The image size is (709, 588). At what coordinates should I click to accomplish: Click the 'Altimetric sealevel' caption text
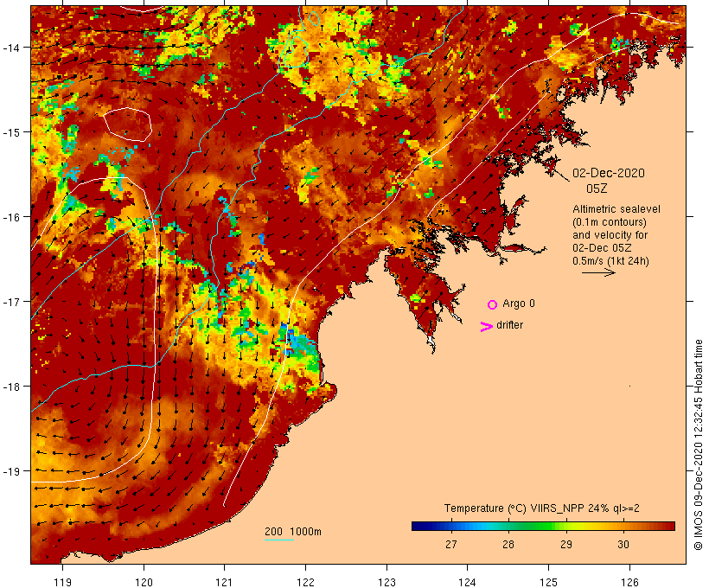(x=616, y=209)
